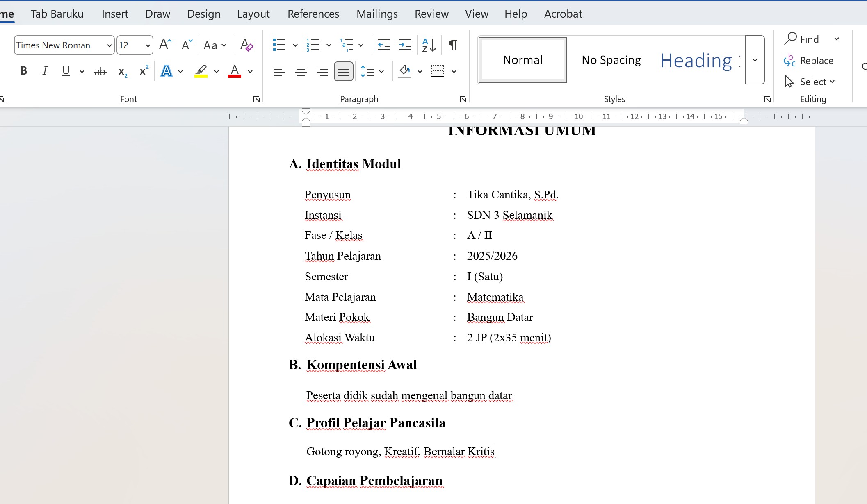Switch to the Mailings ribbon tab
Viewport: 867px width, 504px height.
376,13
